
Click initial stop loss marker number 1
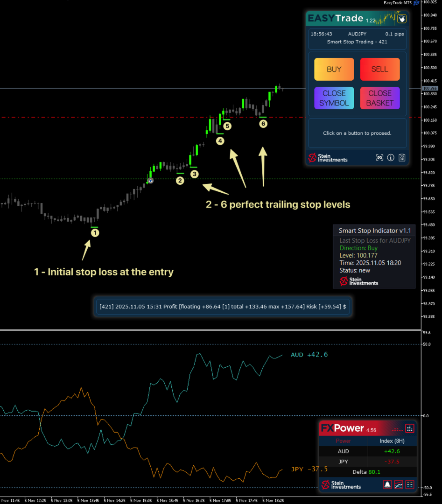(x=95, y=232)
